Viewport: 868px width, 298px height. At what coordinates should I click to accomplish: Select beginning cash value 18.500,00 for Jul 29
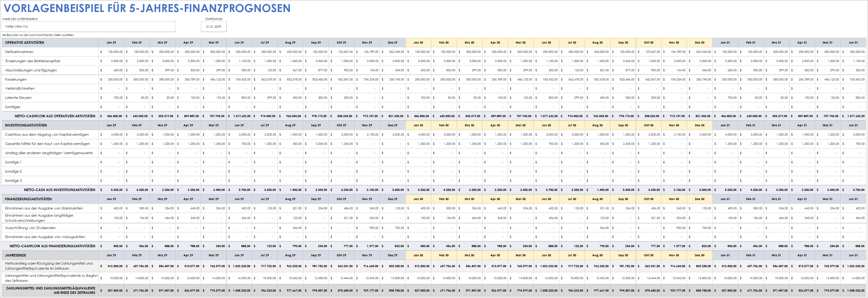pyautogui.click(x=265, y=278)
